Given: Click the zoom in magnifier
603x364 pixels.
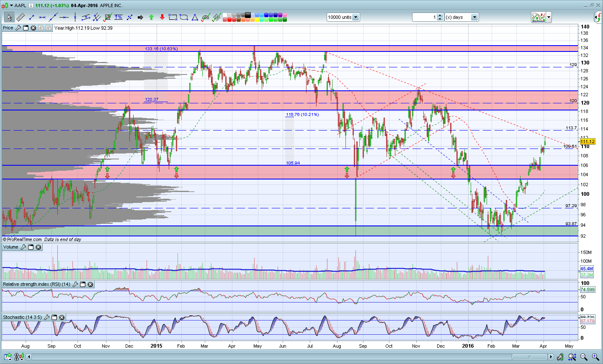Looking at the screenshot, I should (x=595, y=357).
